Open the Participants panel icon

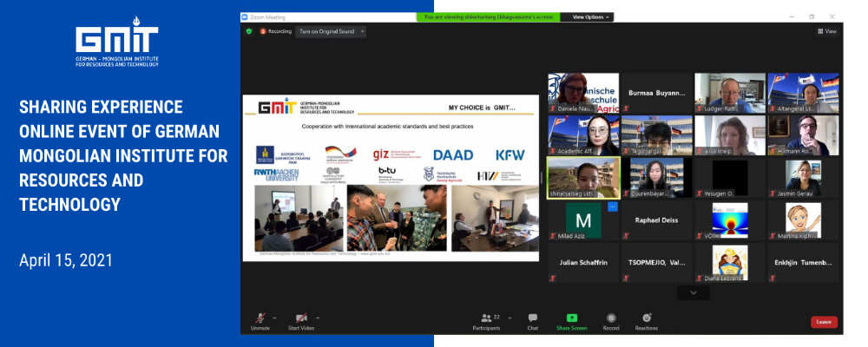point(486,318)
